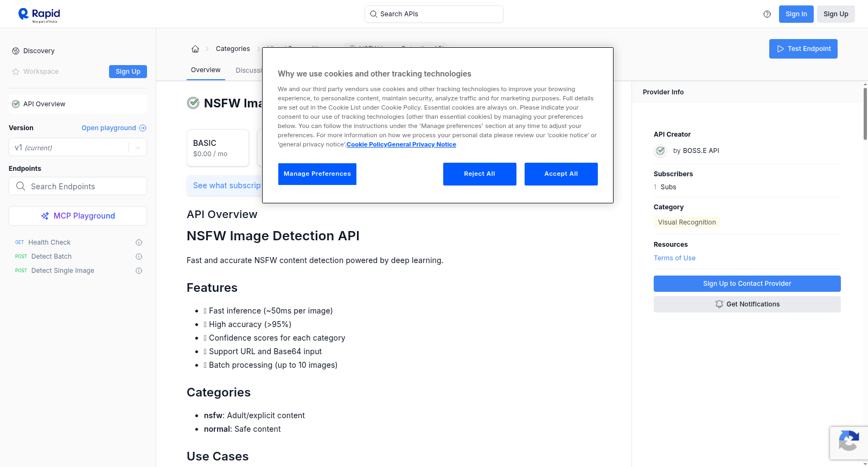The height and width of the screenshot is (467, 868).
Task: Click the info icon beside Health Check
Action: (x=139, y=242)
